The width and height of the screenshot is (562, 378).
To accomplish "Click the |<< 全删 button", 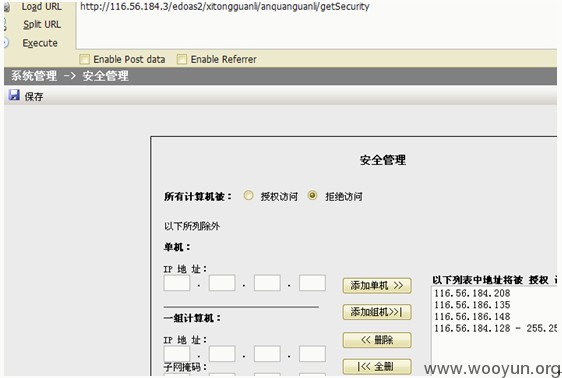I will tap(377, 367).
